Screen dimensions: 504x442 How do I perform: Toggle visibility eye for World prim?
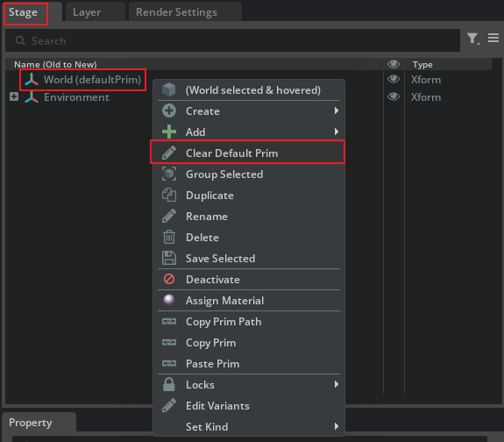click(x=394, y=79)
